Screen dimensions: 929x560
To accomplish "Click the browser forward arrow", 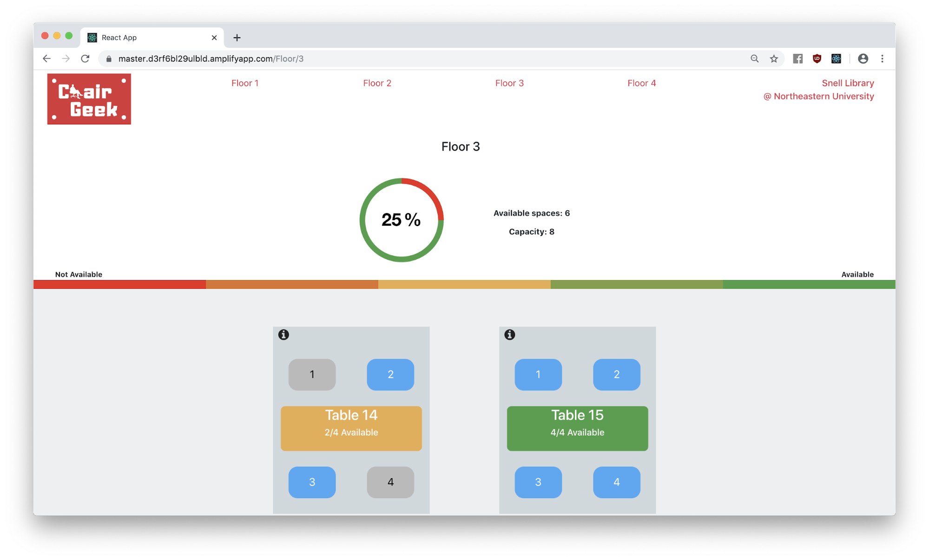I will pos(66,59).
